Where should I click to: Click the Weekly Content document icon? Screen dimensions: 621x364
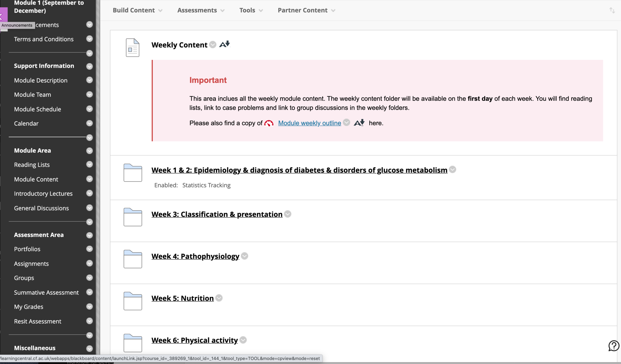click(x=133, y=48)
